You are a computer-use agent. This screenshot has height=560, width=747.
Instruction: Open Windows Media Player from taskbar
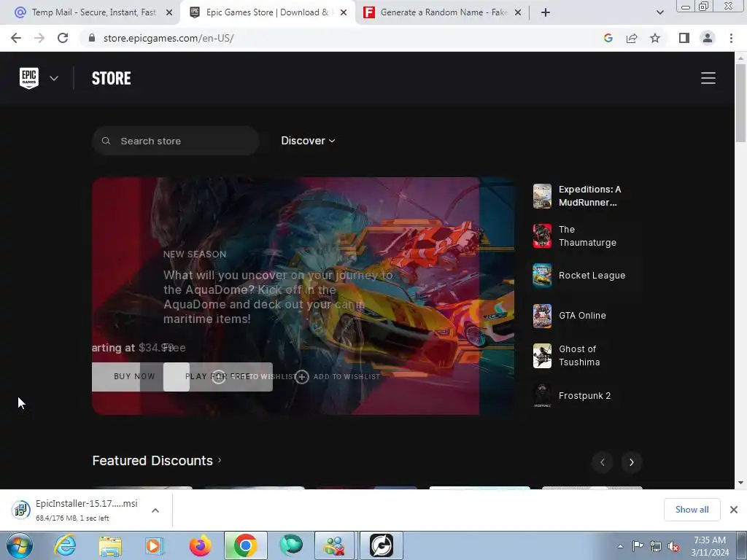click(x=155, y=545)
